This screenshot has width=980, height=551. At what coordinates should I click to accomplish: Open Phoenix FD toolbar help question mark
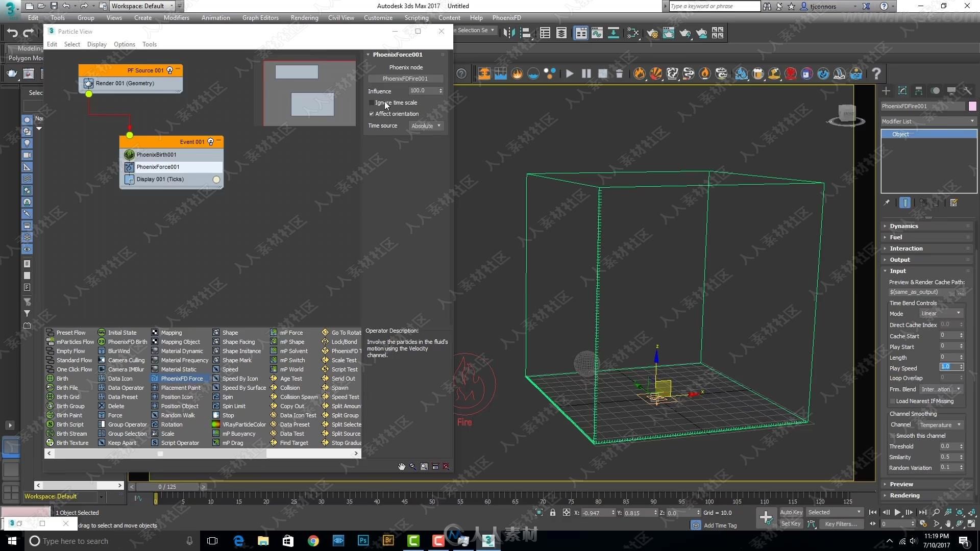coord(876,73)
